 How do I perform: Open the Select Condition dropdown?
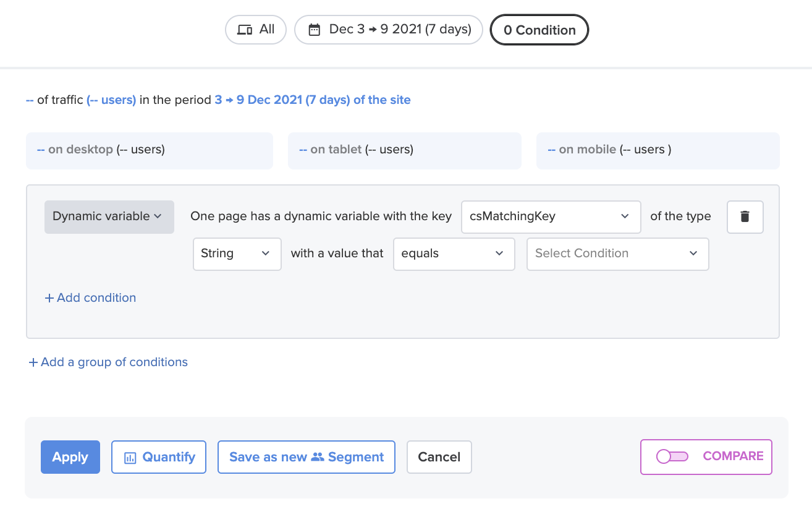coord(617,254)
